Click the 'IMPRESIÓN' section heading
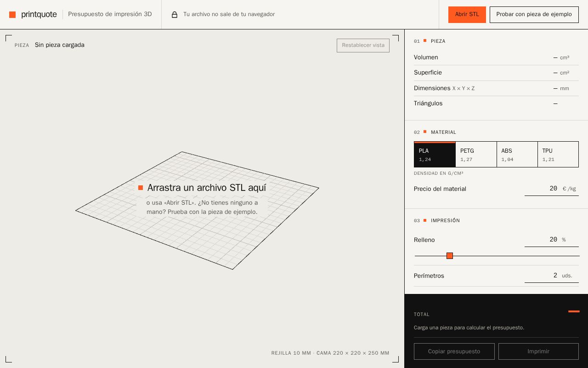This screenshot has width=588, height=368. (445, 221)
